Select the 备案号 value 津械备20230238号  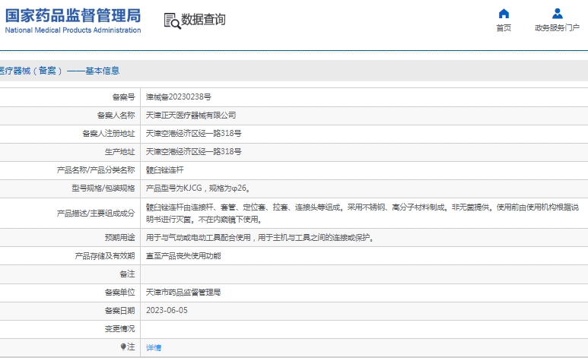point(179,97)
